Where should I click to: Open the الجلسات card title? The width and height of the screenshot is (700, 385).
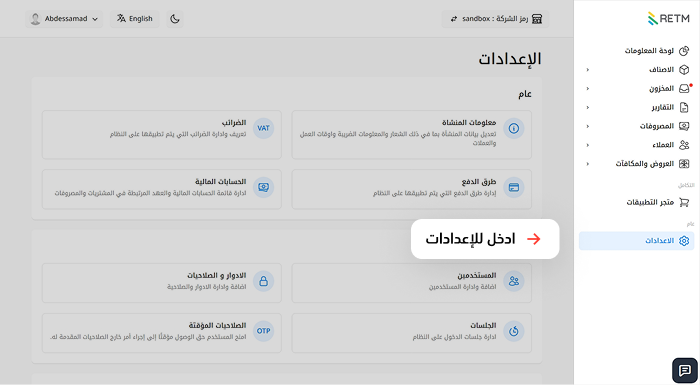tap(483, 326)
